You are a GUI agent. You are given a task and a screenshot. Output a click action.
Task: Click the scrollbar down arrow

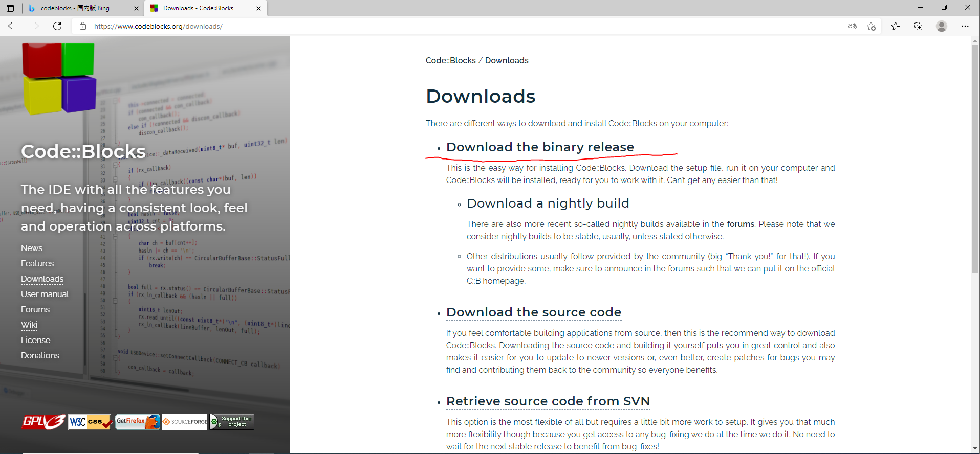975,449
